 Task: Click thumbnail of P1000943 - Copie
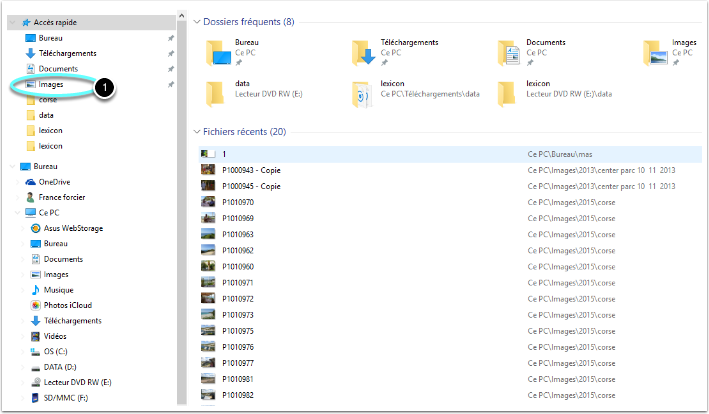tap(207, 170)
